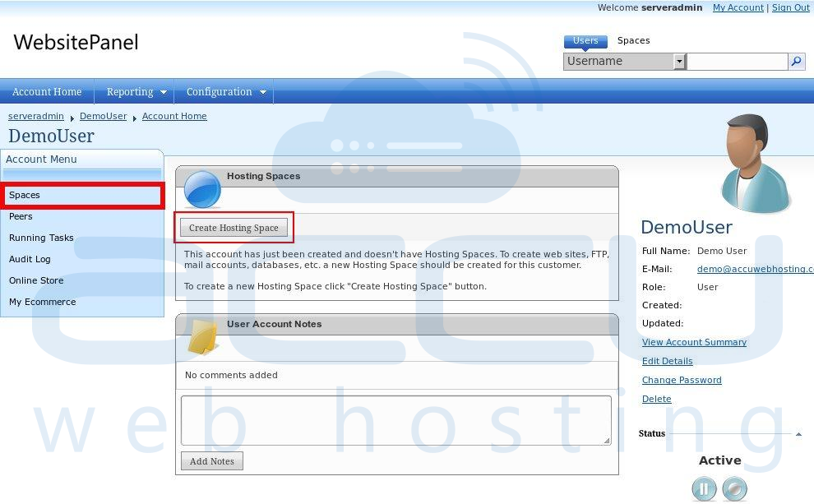This screenshot has height=504, width=814.
Task: Click the Create Hosting Space button
Action: 234,228
